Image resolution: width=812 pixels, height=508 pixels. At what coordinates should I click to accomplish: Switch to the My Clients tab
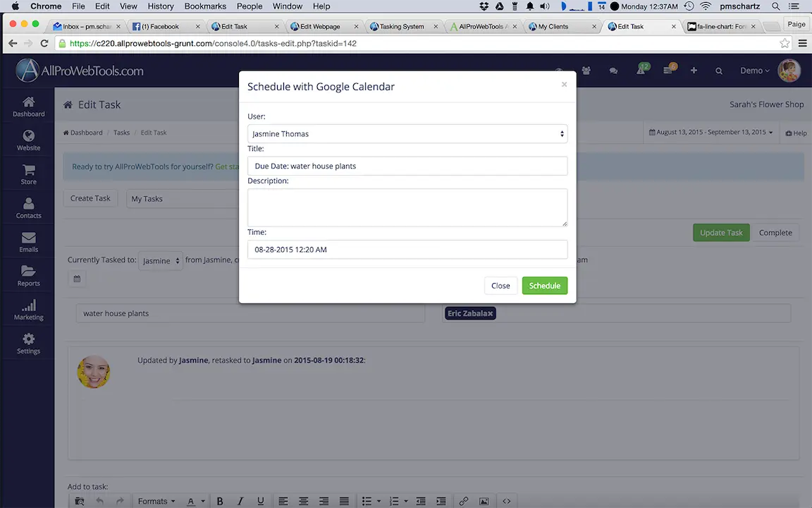coord(562,26)
